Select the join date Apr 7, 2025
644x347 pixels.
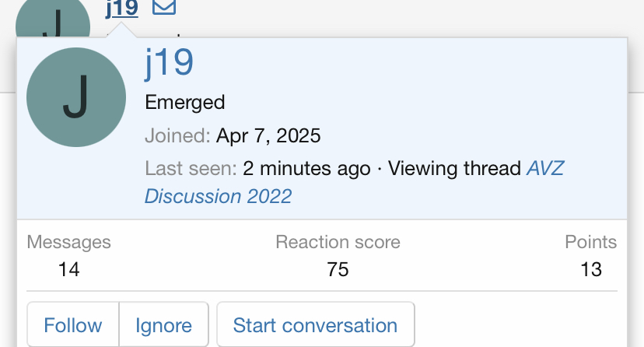(x=268, y=135)
